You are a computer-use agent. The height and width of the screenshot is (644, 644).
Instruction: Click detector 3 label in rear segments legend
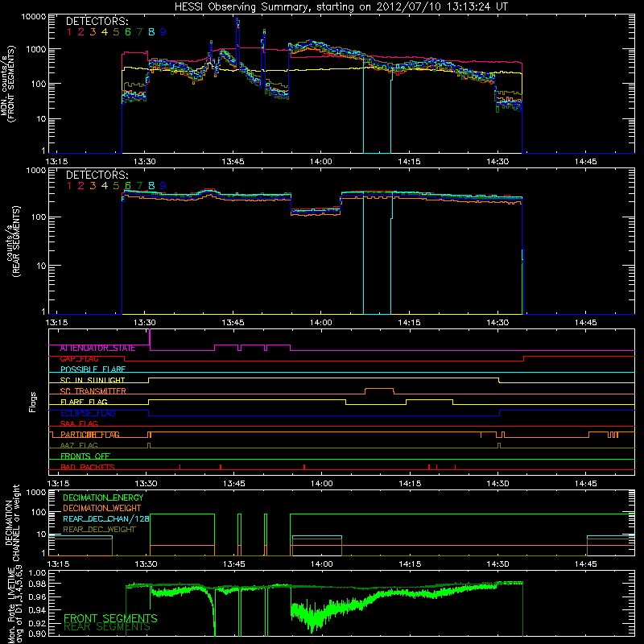(x=93, y=186)
